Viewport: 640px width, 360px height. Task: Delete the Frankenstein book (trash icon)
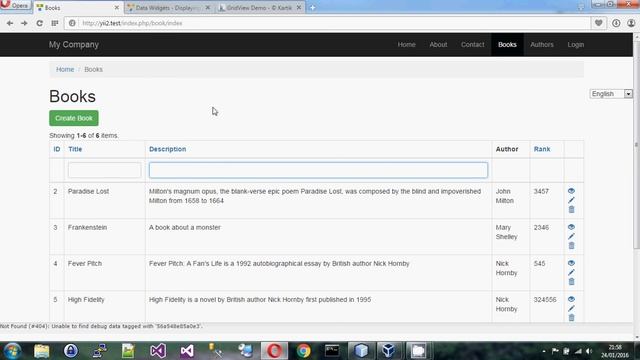[x=571, y=246]
